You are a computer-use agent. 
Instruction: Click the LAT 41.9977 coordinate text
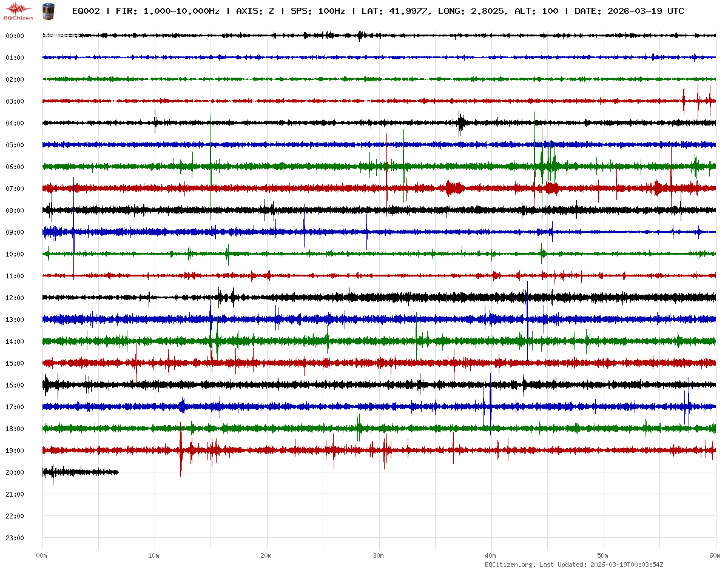point(395,12)
